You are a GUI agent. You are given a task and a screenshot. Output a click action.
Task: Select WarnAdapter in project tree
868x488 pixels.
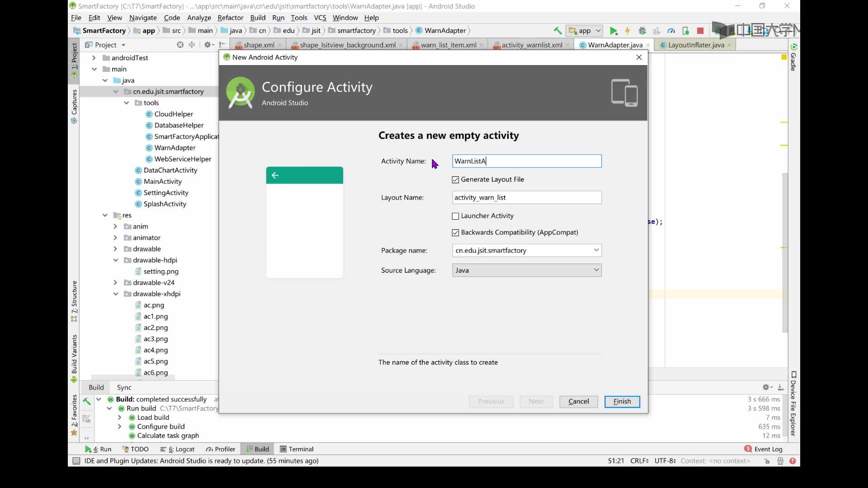coord(175,148)
